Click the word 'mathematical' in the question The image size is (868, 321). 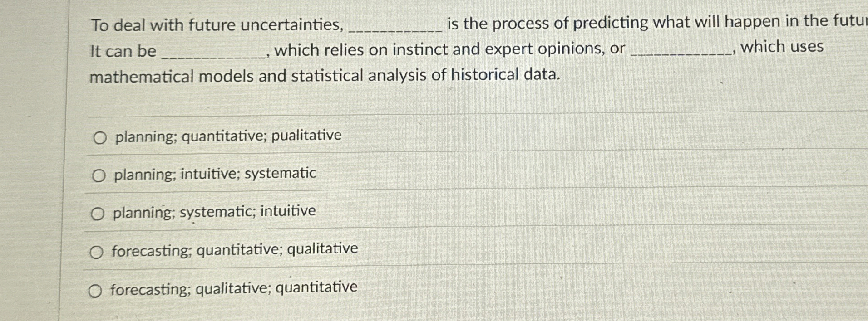[142, 77]
